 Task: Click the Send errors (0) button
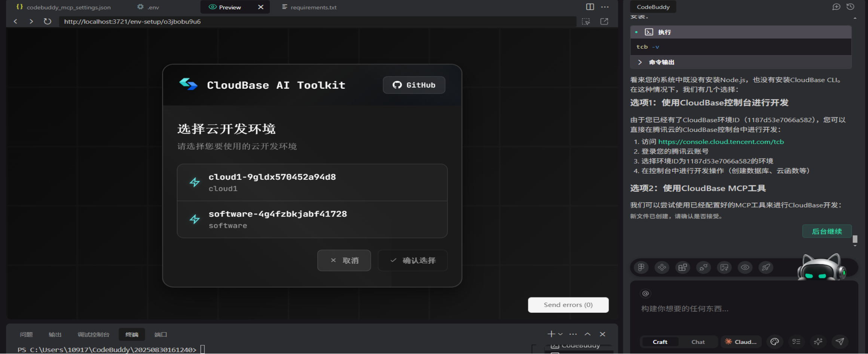coord(568,305)
